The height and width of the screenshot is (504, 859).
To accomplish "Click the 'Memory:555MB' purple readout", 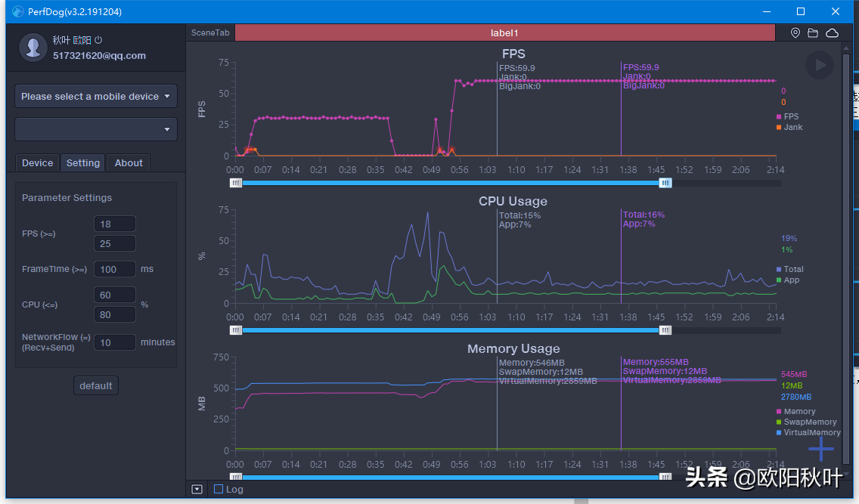I will click(x=656, y=362).
